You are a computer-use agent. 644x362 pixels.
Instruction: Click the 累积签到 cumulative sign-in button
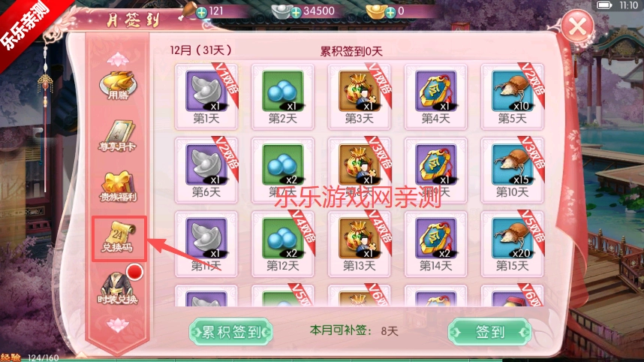231,332
